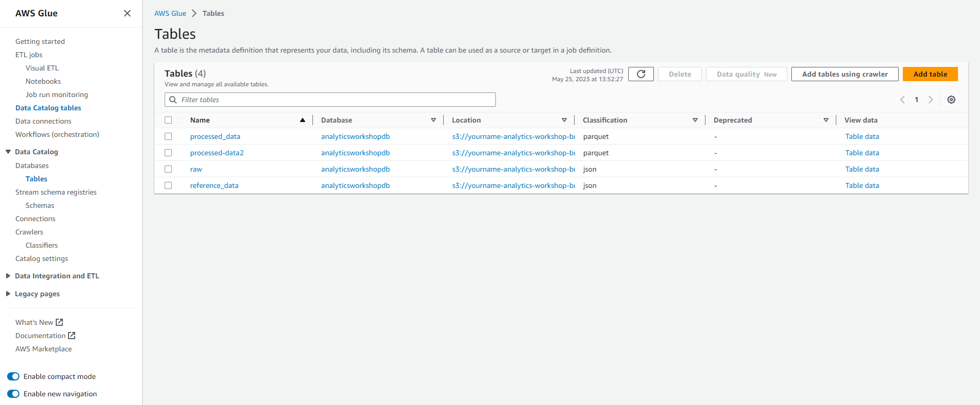Image resolution: width=980 pixels, height=405 pixels.
Task: View Table data for processed_data
Action: click(862, 136)
